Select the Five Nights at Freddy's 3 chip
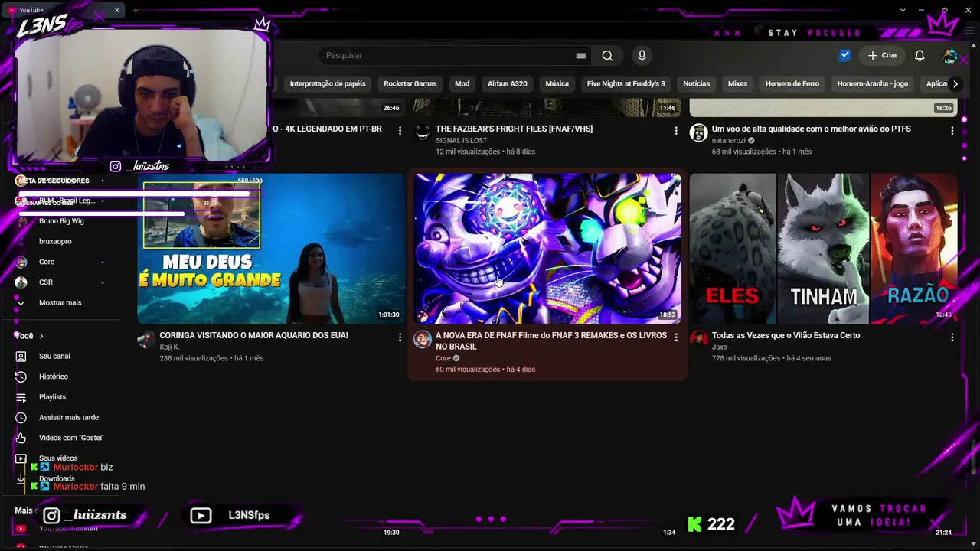 tap(626, 84)
